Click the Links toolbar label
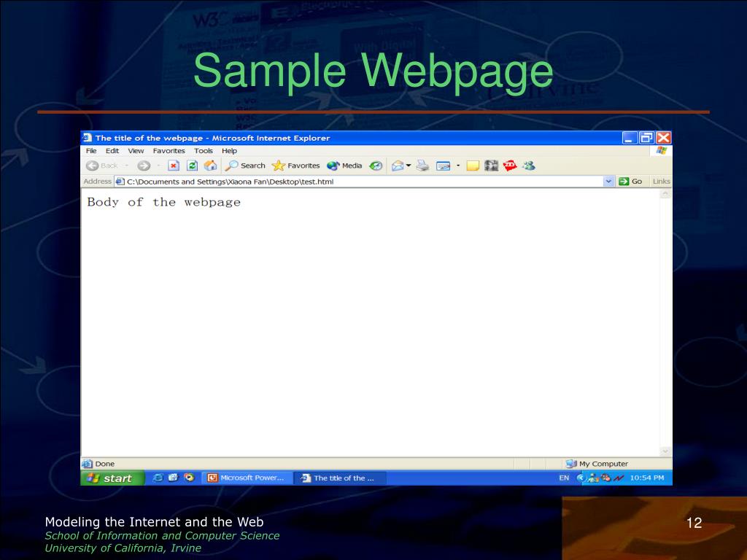The width and height of the screenshot is (747, 560). pyautogui.click(x=661, y=182)
